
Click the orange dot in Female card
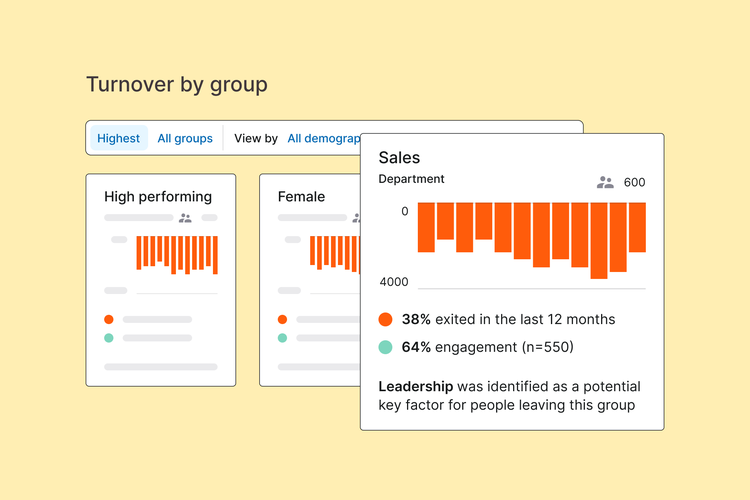283,319
